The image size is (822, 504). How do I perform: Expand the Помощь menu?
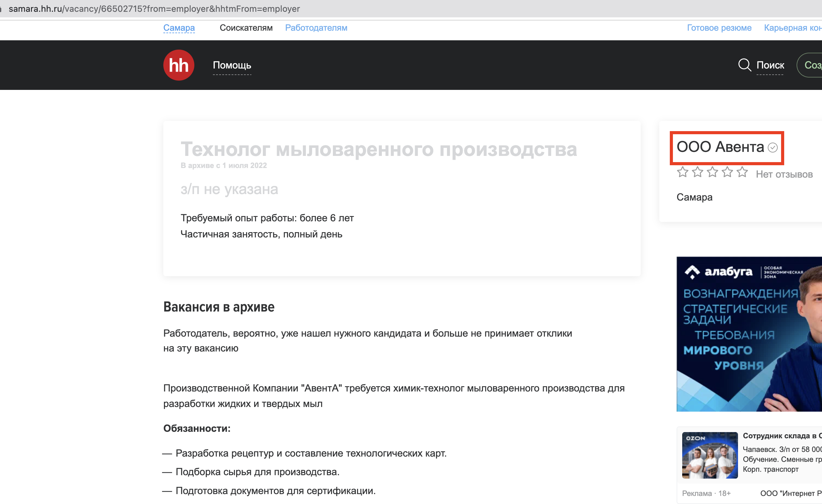coord(232,65)
